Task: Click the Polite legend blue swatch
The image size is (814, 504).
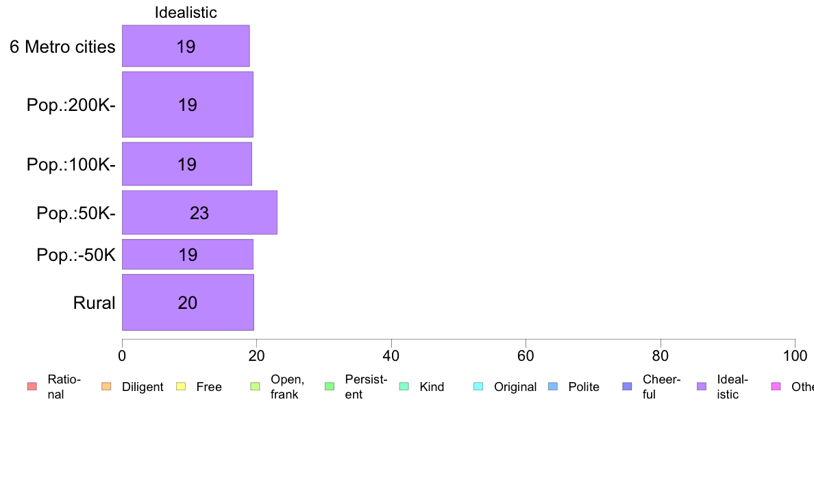Action: pos(553,387)
